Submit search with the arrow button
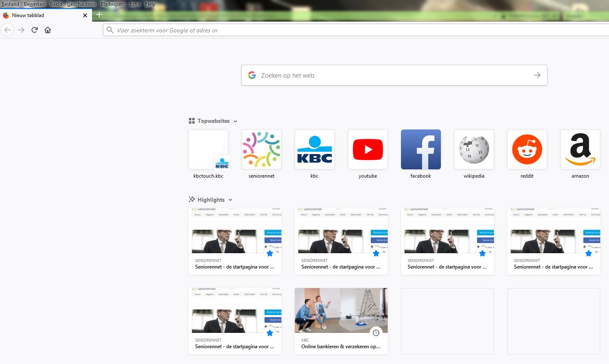The image size is (609, 364). tap(537, 75)
